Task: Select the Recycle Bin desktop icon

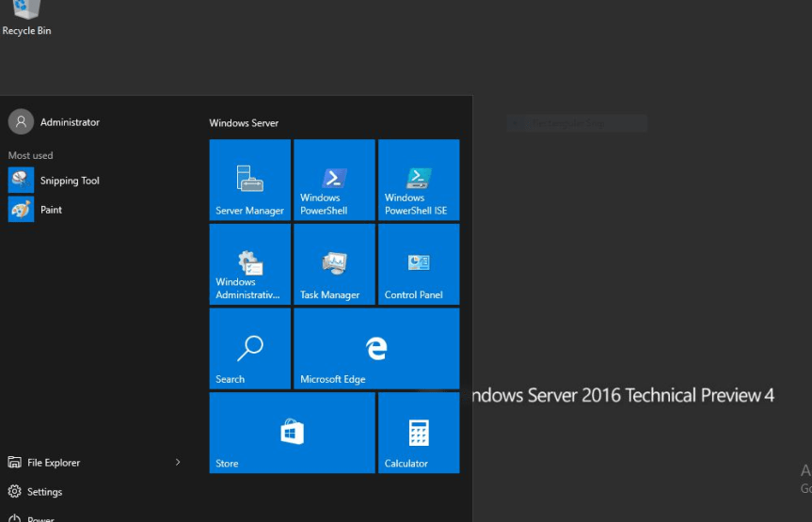Action: click(x=26, y=16)
